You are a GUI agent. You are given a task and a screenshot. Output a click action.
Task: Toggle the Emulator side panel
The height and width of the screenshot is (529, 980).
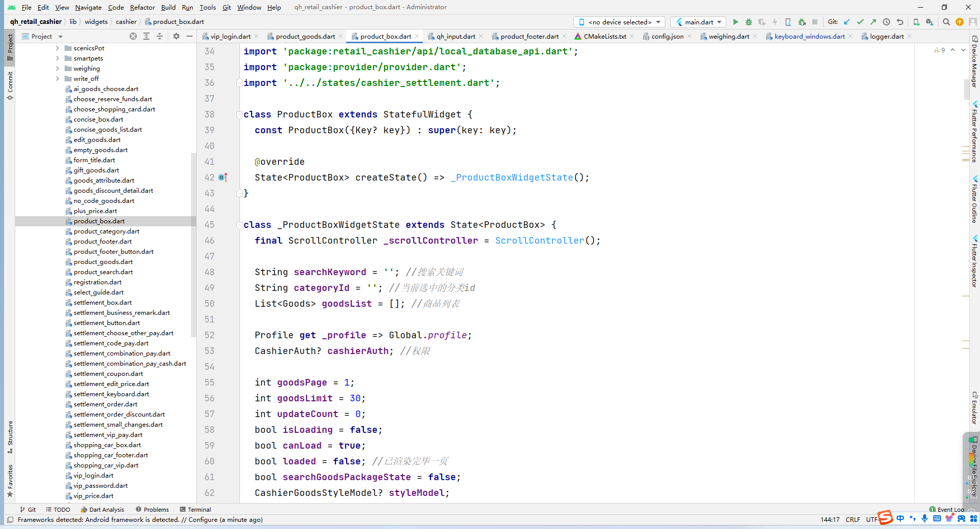tap(974, 408)
